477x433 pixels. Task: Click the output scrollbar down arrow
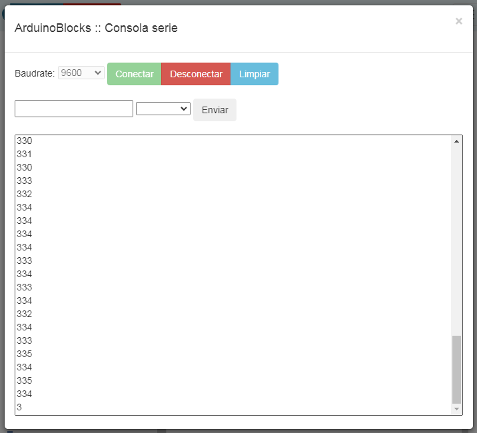456,409
